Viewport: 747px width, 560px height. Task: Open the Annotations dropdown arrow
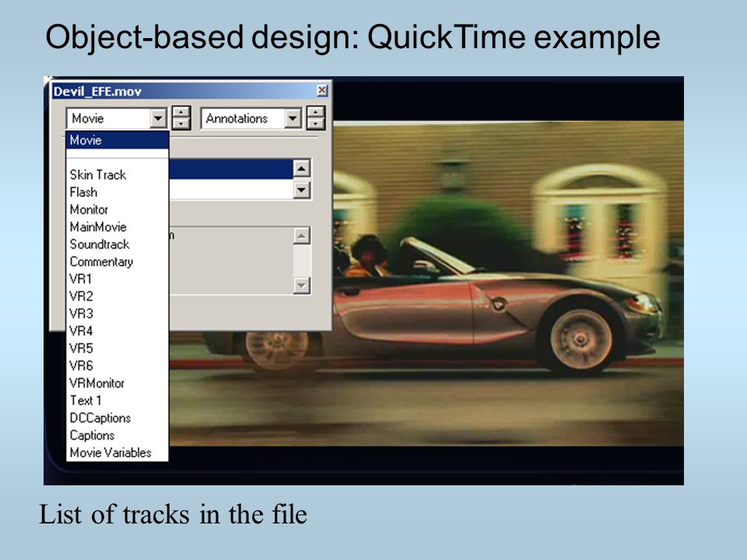pyautogui.click(x=293, y=118)
